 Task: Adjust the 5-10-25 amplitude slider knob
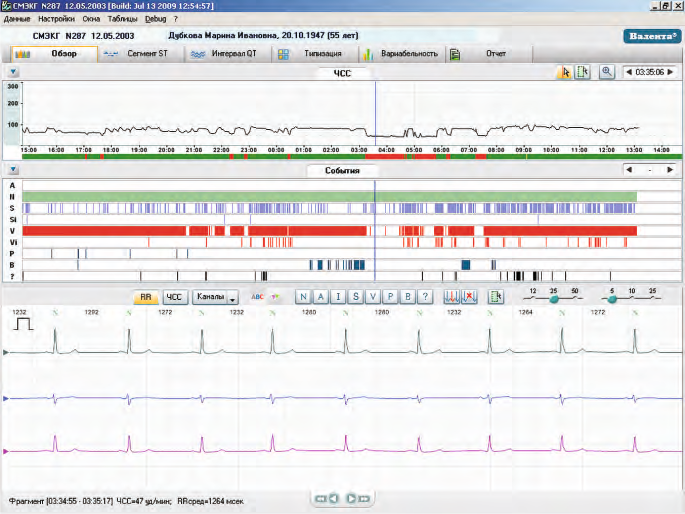612,299
